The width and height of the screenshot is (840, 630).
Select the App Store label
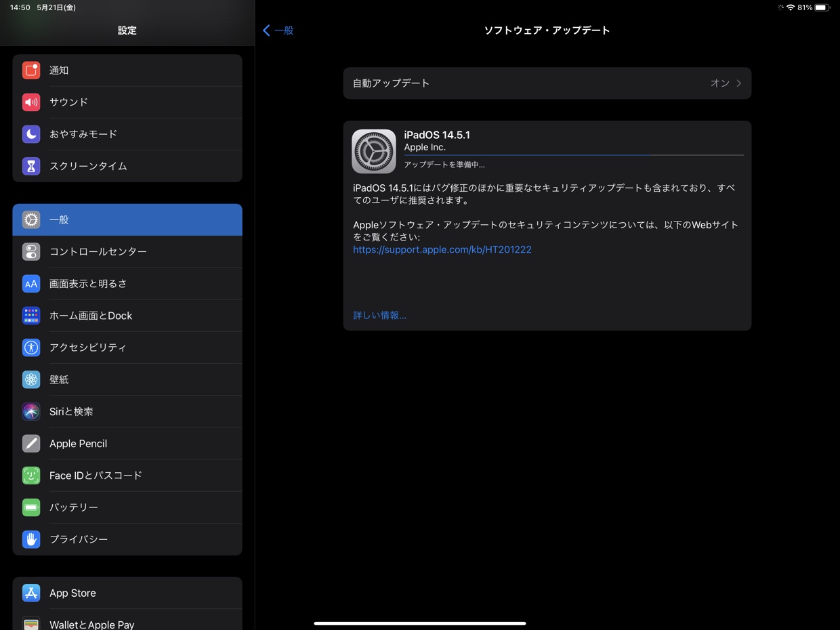(72, 593)
